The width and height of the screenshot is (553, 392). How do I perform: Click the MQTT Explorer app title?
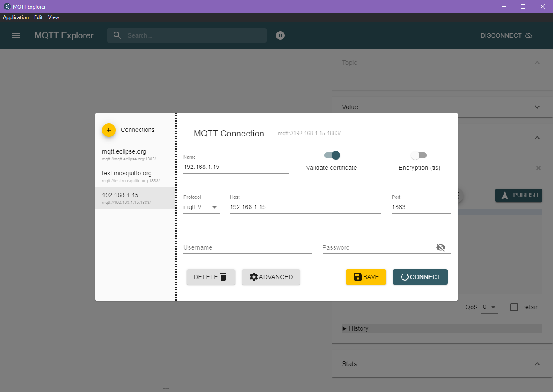tap(64, 35)
